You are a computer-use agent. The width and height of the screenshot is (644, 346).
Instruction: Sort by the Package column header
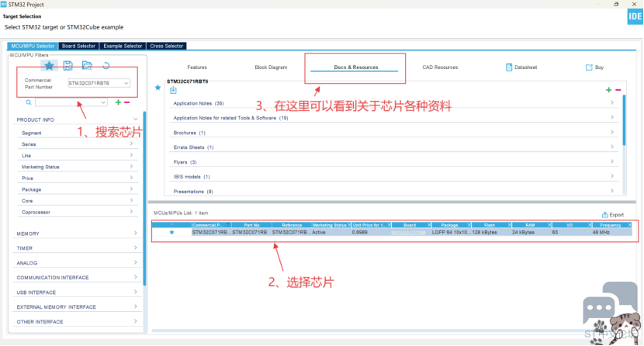[449, 225]
